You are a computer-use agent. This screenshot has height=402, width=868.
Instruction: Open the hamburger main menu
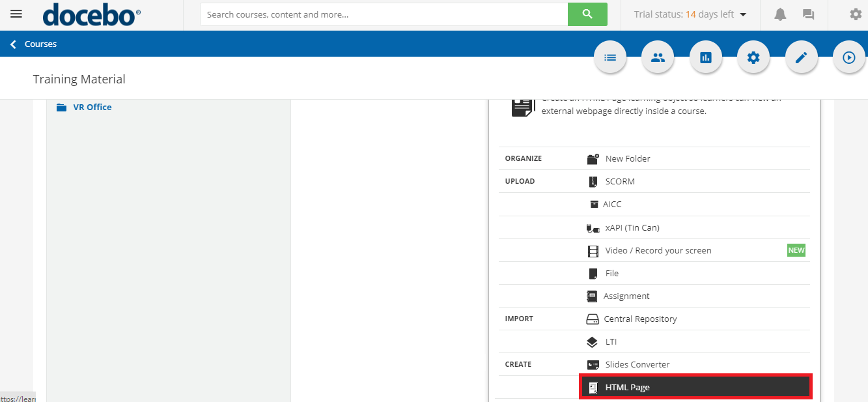pyautogui.click(x=16, y=14)
